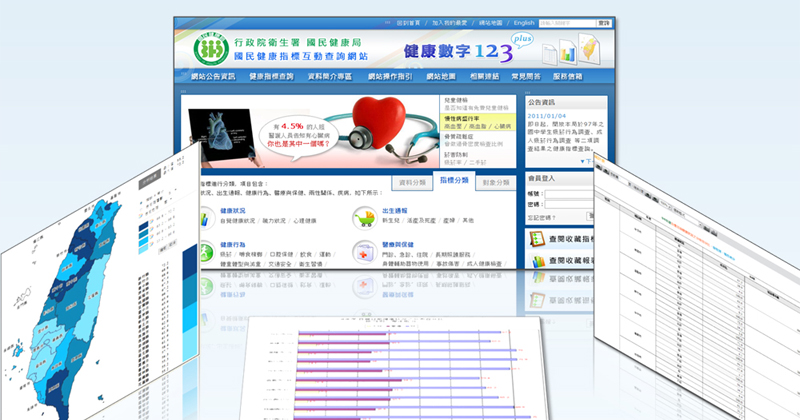
Task: Click 網站地圖 in the top utility bar
Action: tap(490, 23)
